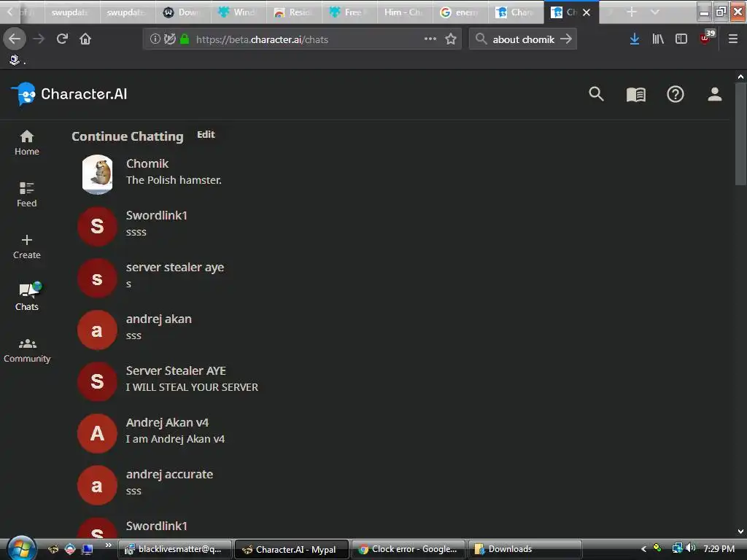Go to Home in the sidebar
Image resolution: width=747 pixels, height=560 pixels.
(27, 142)
